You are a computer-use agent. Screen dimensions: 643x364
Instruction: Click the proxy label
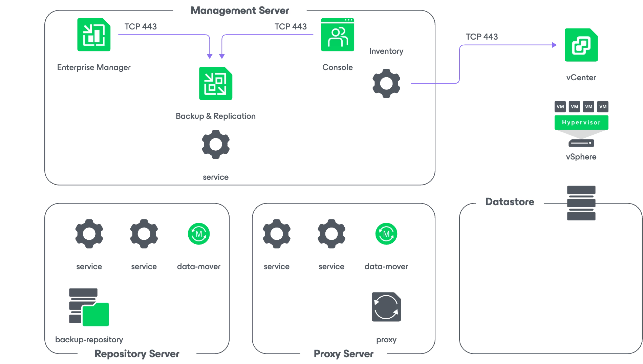click(x=386, y=340)
